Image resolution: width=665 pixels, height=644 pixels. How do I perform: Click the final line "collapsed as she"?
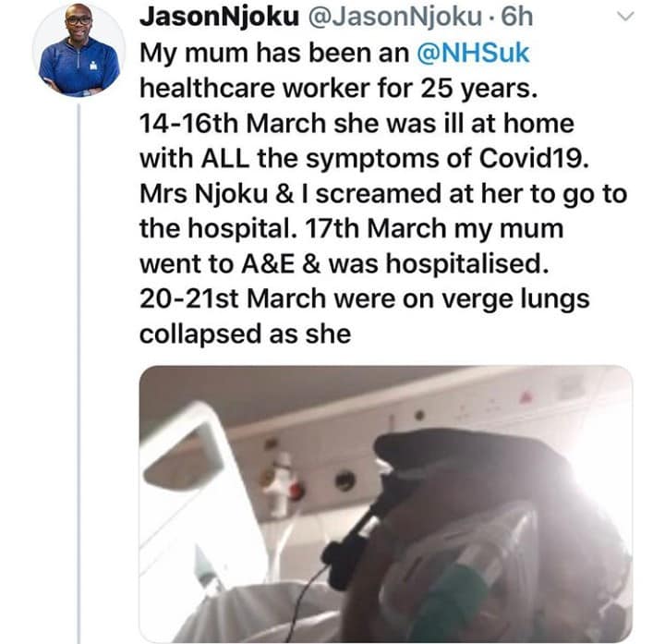tap(245, 334)
